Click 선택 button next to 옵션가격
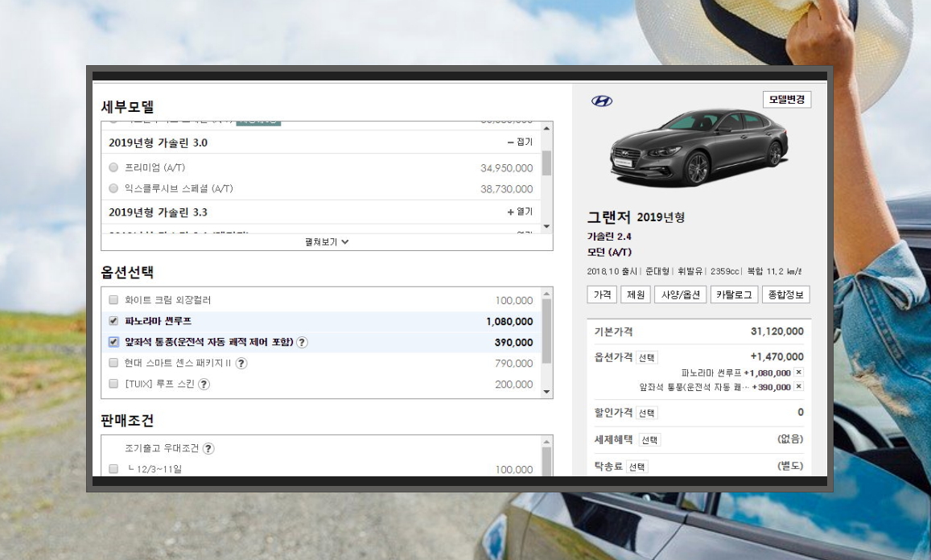 [x=647, y=357]
